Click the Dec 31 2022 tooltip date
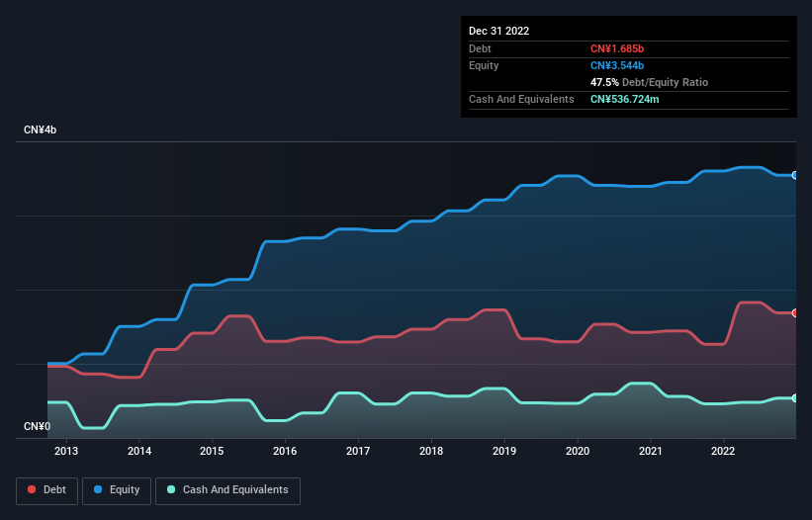812x520 pixels. point(498,31)
